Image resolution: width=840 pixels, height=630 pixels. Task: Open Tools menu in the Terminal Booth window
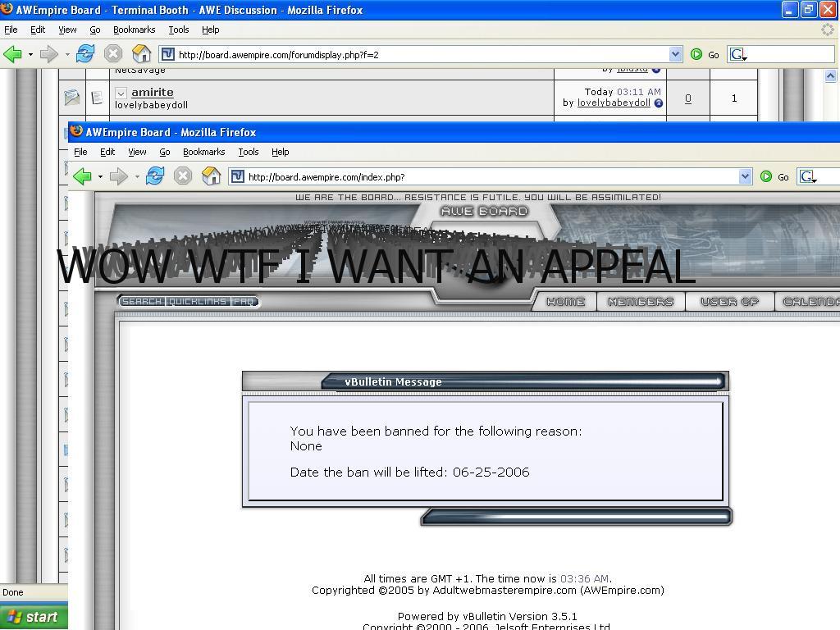pos(178,30)
